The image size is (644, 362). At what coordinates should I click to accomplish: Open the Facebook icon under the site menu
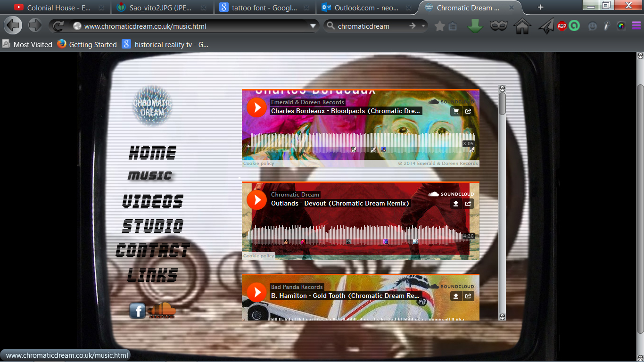137,311
